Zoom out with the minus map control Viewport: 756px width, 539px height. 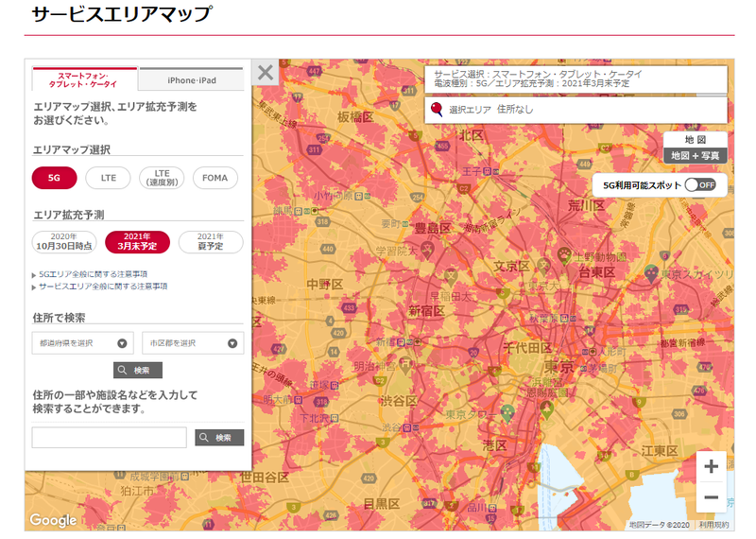point(712,497)
